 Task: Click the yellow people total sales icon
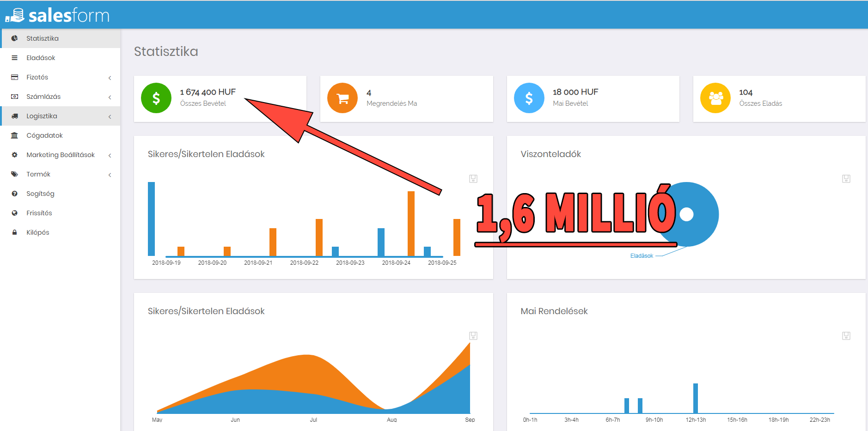[x=715, y=98]
